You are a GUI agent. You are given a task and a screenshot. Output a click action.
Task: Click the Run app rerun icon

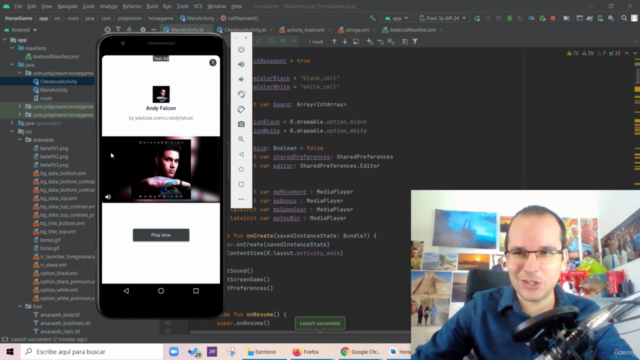[x=477, y=18]
